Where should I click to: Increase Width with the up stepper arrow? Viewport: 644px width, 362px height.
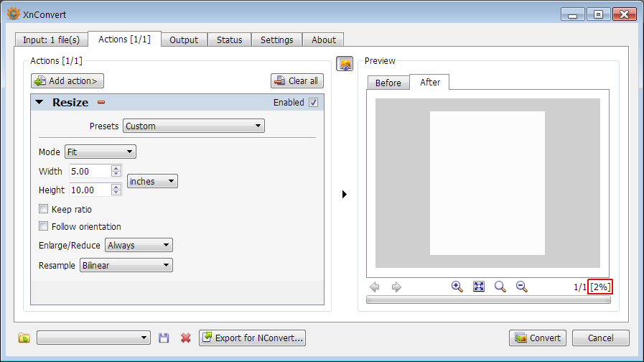tap(116, 167)
